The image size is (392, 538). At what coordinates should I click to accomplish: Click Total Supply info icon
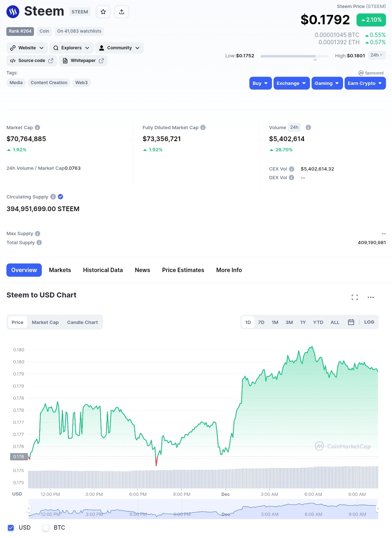tap(39, 243)
